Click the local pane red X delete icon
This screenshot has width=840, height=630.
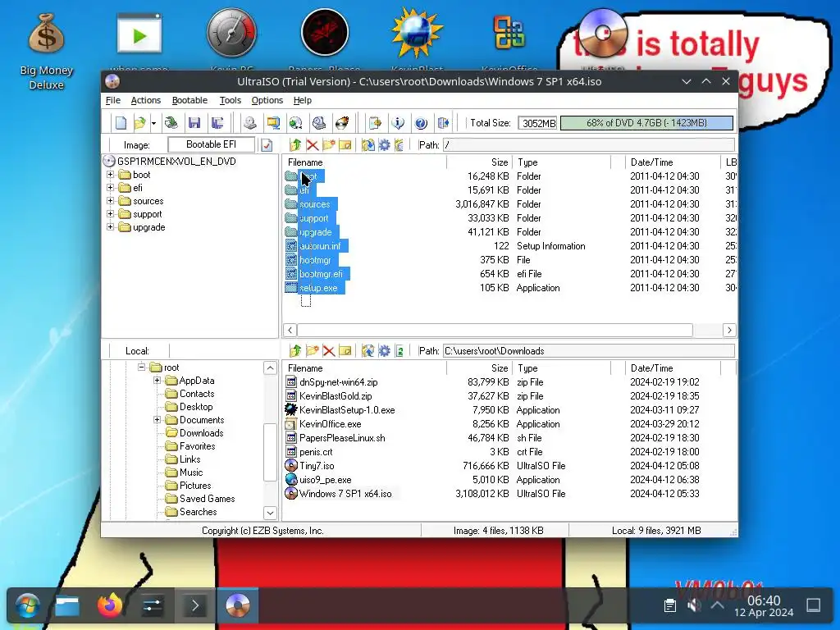pos(329,351)
